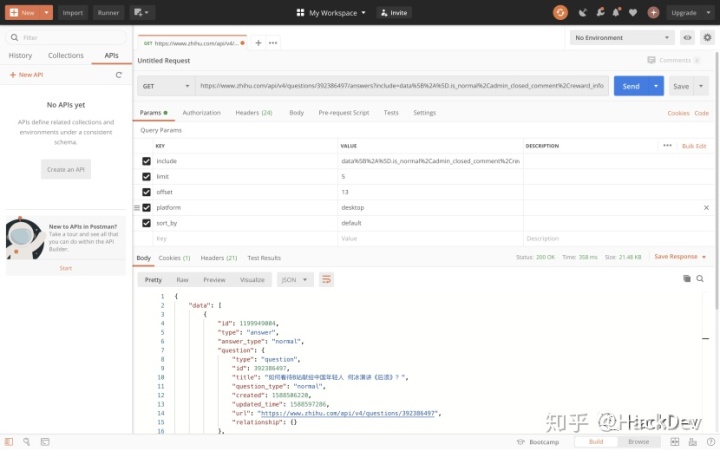Open the notifications bell icon
This screenshot has width=720, height=451.
(616, 12)
